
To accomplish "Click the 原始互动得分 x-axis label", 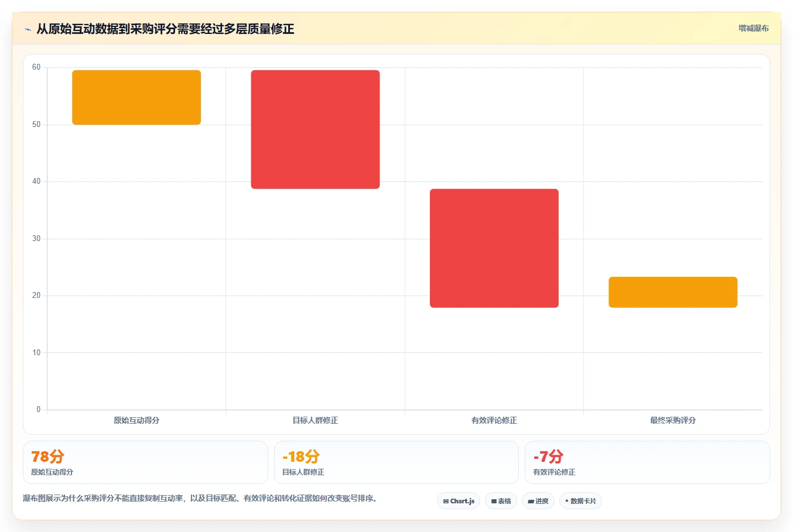I will 136,420.
